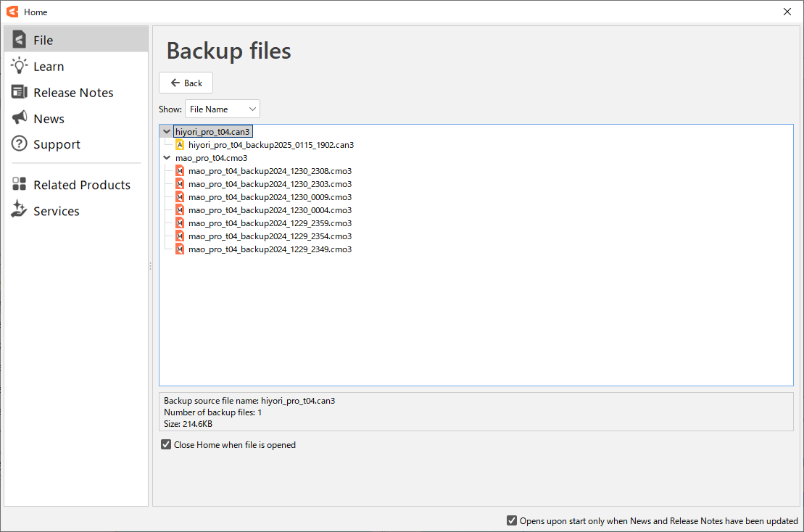This screenshot has width=804, height=532.
Task: Select mao_pro_t04_backup2024_1230_0009.cmo3 backup
Action: [x=270, y=197]
